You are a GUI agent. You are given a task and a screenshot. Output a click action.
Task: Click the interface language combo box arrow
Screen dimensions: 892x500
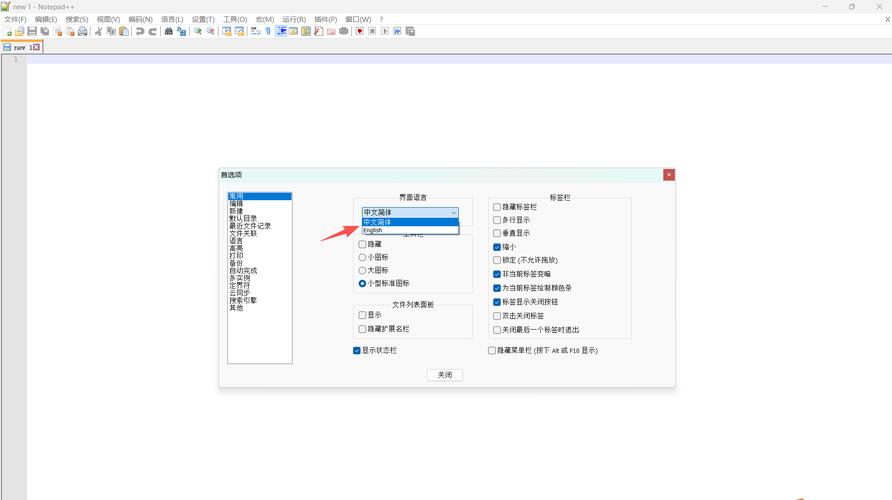[453, 213]
